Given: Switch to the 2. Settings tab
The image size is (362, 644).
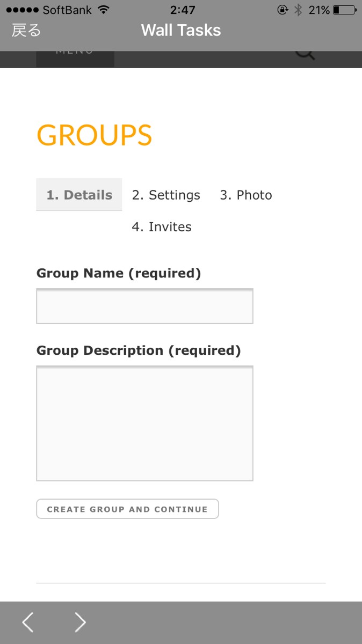Looking at the screenshot, I should tap(166, 195).
